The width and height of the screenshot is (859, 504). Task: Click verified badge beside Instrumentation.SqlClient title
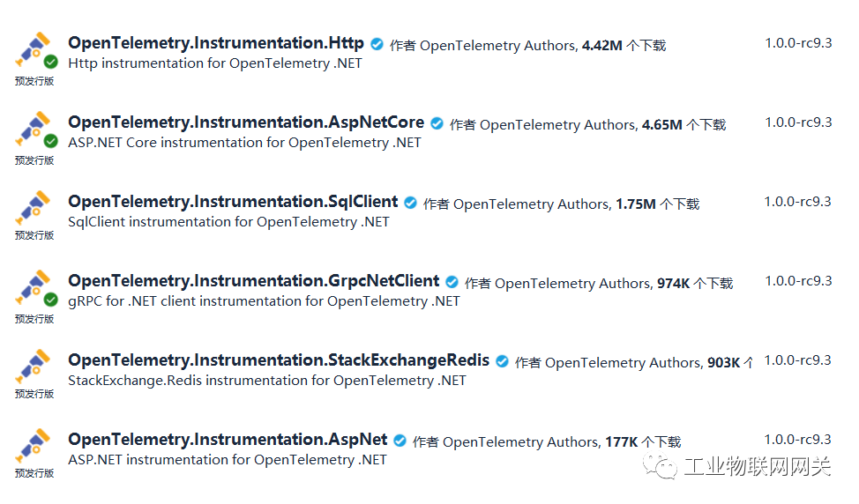pyautogui.click(x=411, y=203)
